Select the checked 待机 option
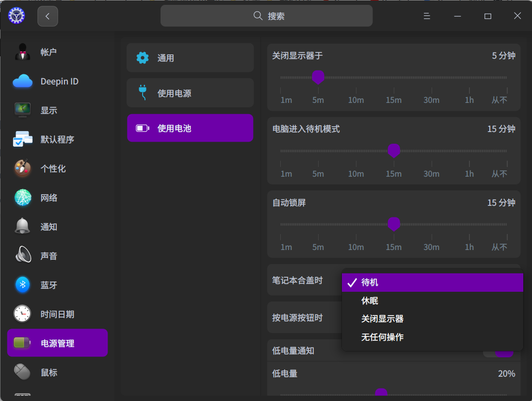The height and width of the screenshot is (401, 532). [432, 283]
